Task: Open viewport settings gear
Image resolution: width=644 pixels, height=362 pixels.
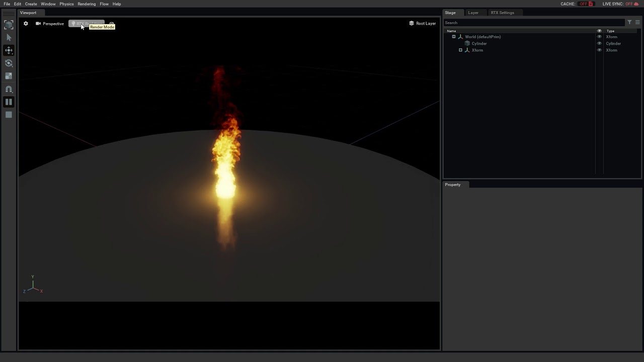Action: [26, 24]
